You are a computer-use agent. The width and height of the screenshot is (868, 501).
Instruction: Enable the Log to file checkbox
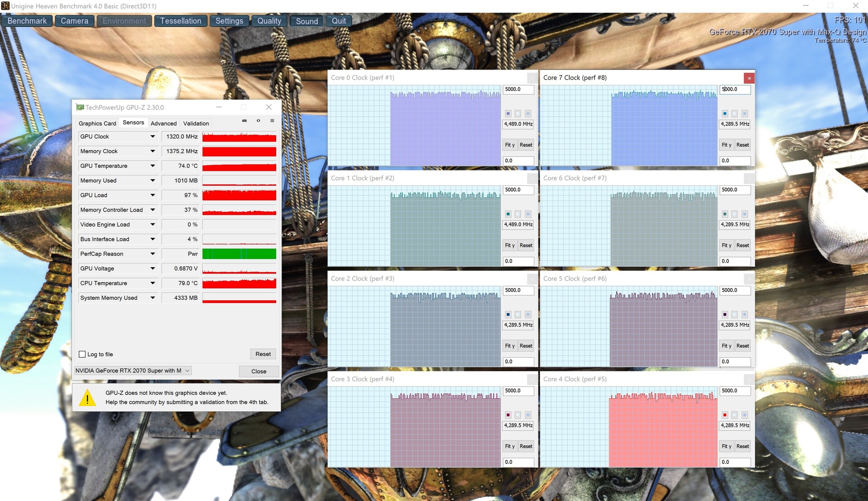(82, 354)
